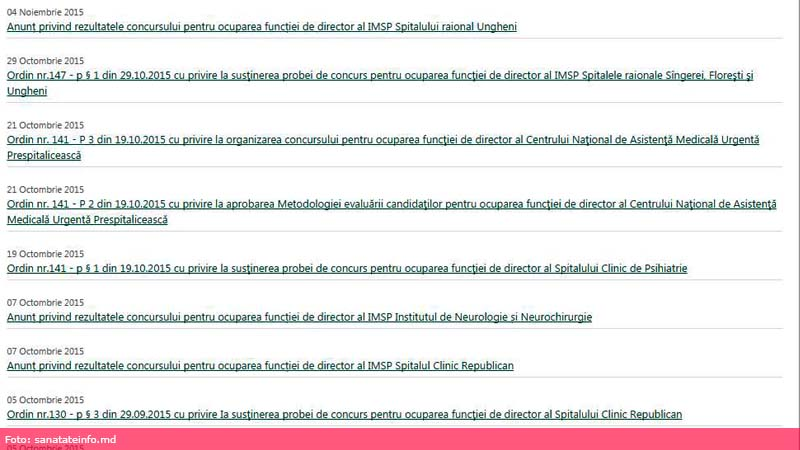Open Ordin nr.141 Spitalul Clinic de Psihiatrie link
The image size is (800, 450).
point(347,268)
